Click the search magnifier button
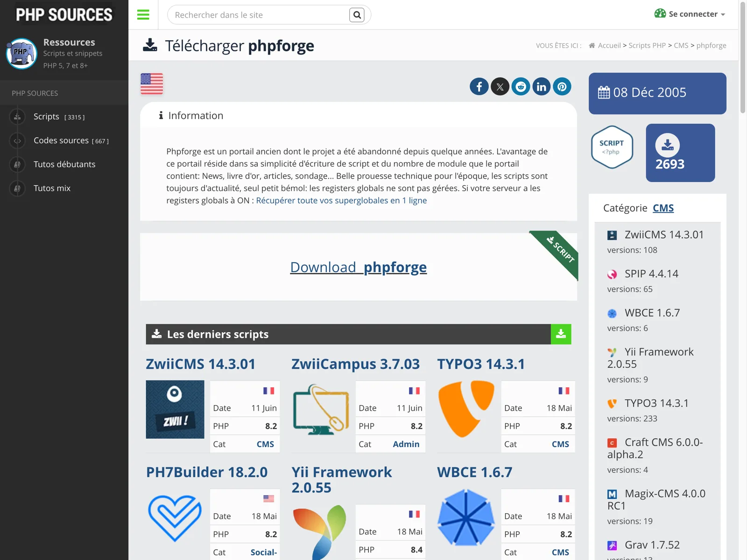 (x=357, y=15)
